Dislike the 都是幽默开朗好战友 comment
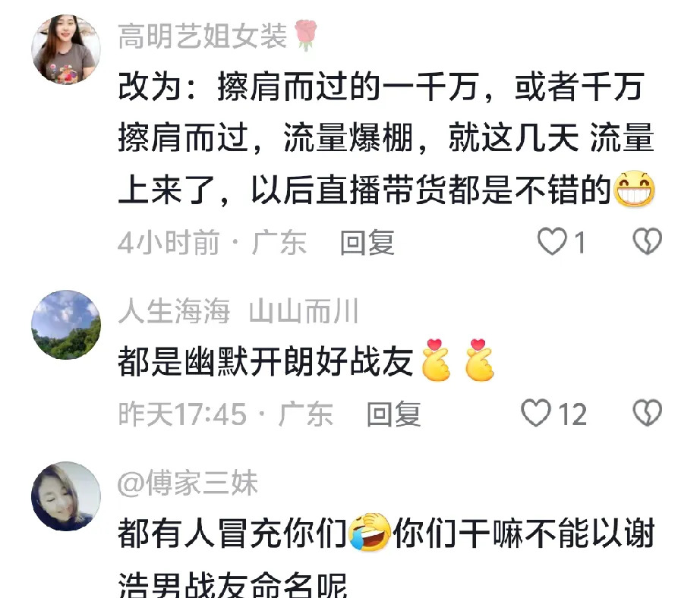Viewport: 700px width, 598px height. click(x=648, y=412)
